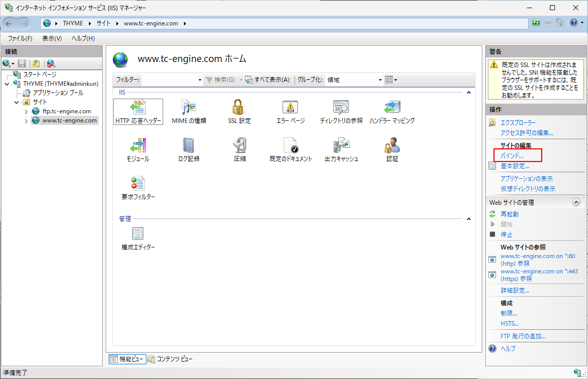Click the stop icon beside the address bar
Viewport: 588px width, 379px height.
(x=548, y=23)
